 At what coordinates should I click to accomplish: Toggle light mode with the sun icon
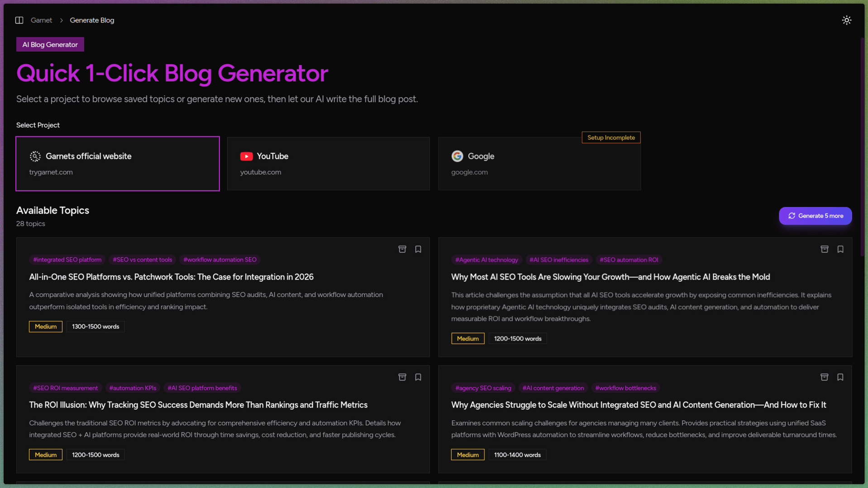point(846,20)
